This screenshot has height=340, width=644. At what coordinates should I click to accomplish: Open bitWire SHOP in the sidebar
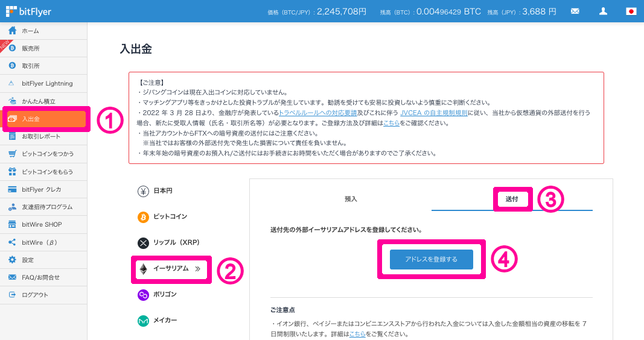coord(43,224)
